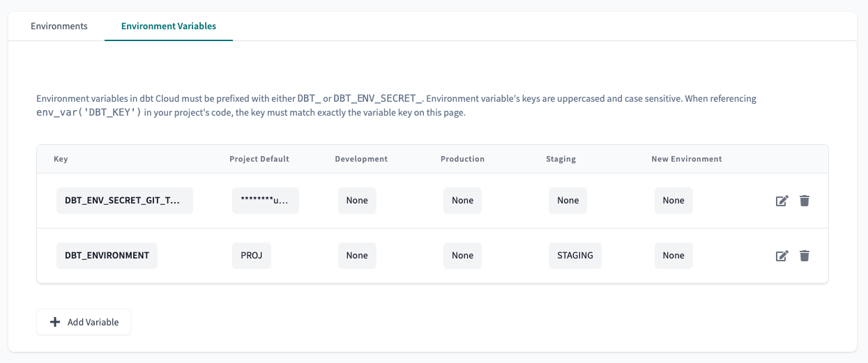Delete the DBT_ENV_SECRET_GIT_T... variable
868x363 pixels.
[805, 201]
